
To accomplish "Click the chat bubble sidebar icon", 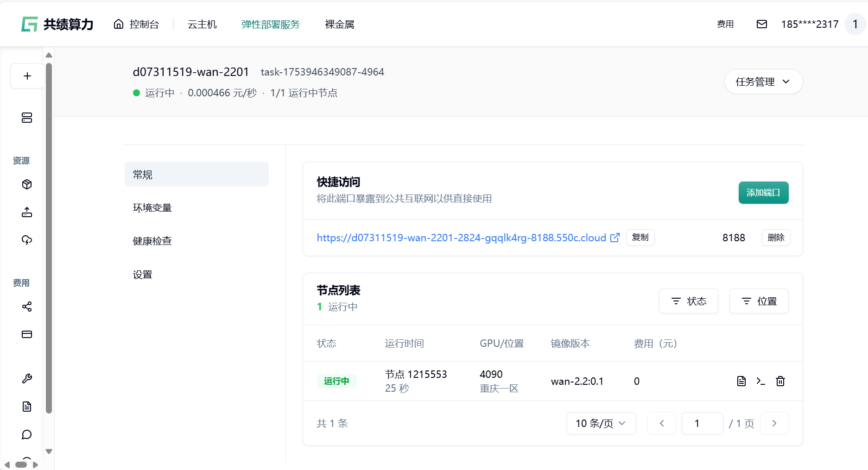I will click(x=27, y=434).
